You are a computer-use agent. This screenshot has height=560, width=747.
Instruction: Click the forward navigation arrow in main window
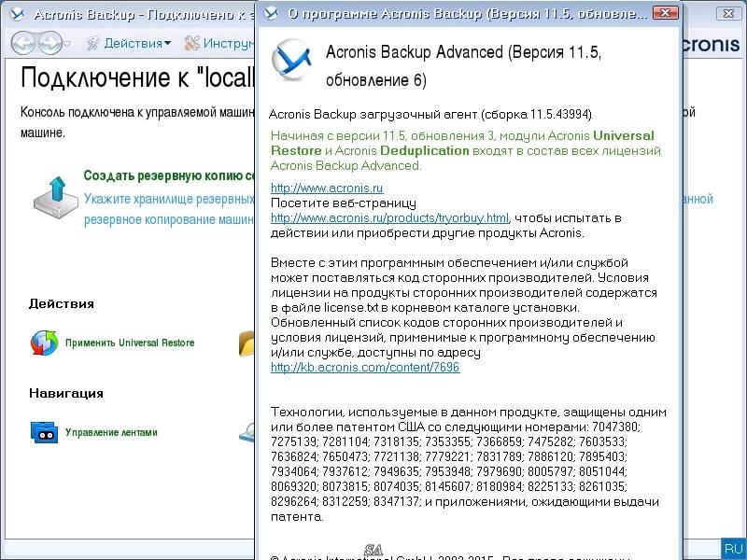point(50,43)
